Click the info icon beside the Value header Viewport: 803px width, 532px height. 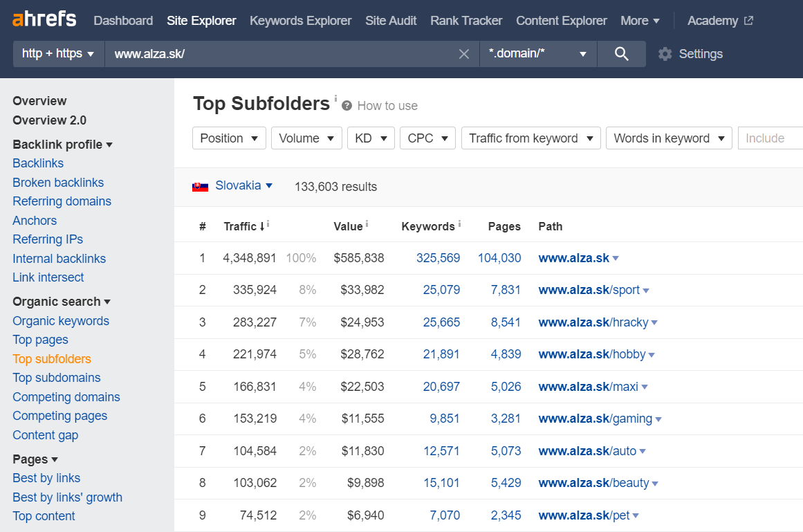tap(367, 223)
